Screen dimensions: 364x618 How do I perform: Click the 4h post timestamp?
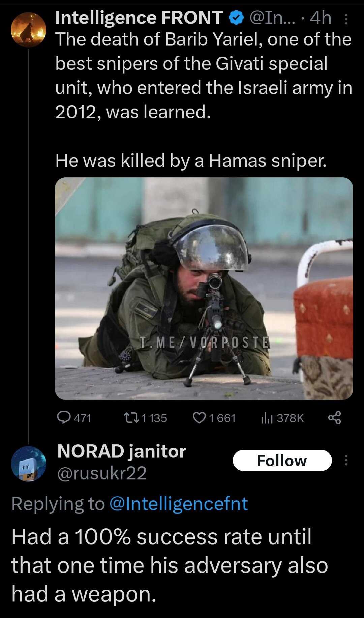(321, 18)
